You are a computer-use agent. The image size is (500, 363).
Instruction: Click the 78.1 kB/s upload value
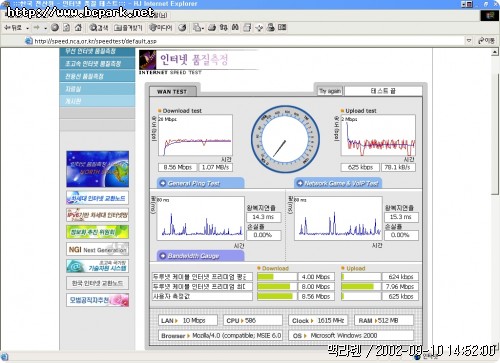pyautogui.click(x=398, y=167)
